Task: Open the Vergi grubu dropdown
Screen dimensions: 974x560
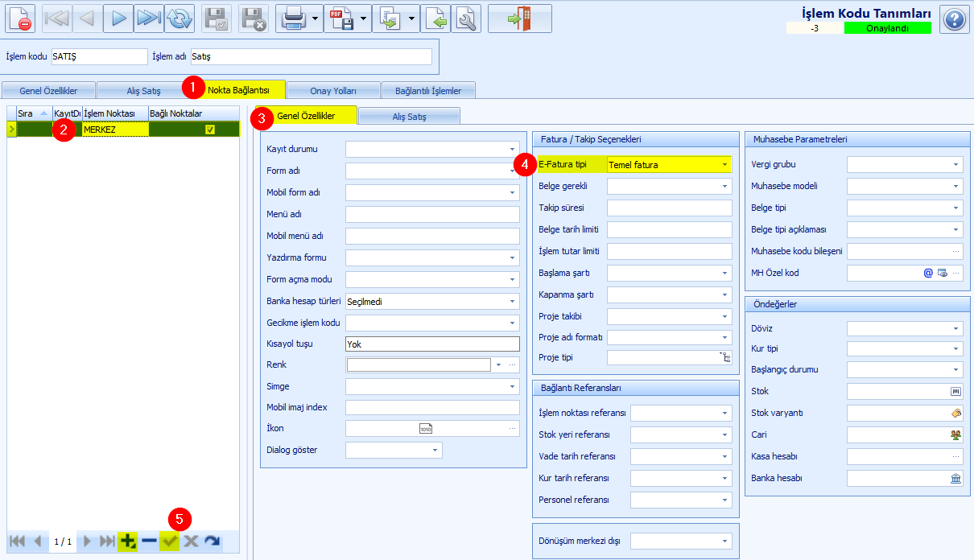Action: coord(956,164)
